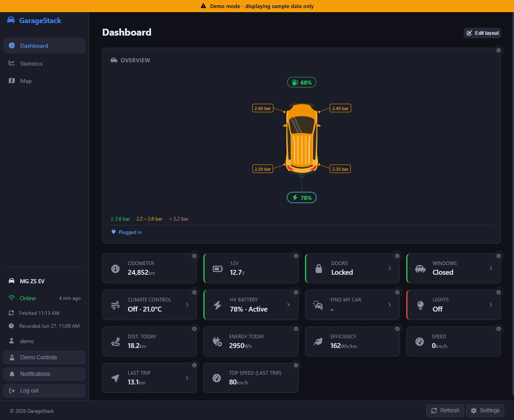The width and height of the screenshot is (514, 420).
Task: Click the GarageStack car logo icon
Action: tap(11, 20)
